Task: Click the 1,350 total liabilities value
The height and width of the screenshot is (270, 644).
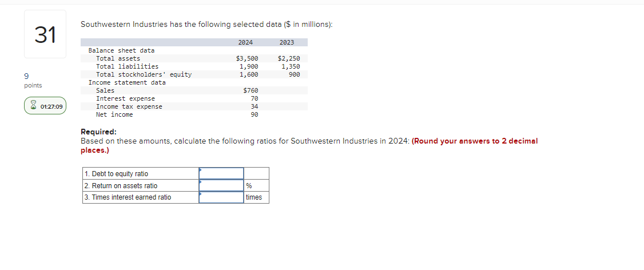Action: pos(291,66)
